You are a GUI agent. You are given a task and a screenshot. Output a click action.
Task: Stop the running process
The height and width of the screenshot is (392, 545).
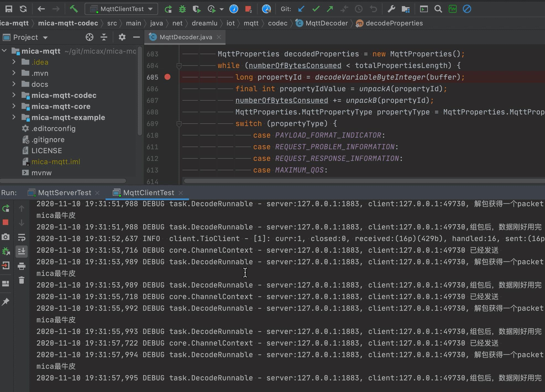[6, 222]
